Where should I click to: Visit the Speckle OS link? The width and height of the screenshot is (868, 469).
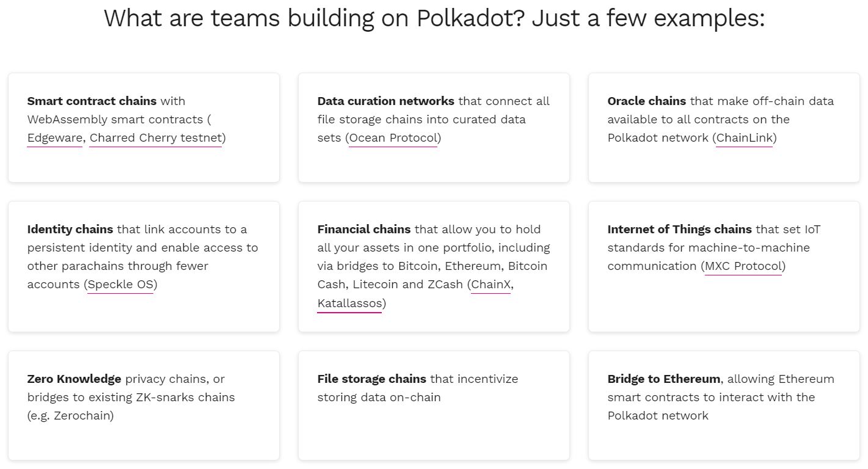[120, 285]
